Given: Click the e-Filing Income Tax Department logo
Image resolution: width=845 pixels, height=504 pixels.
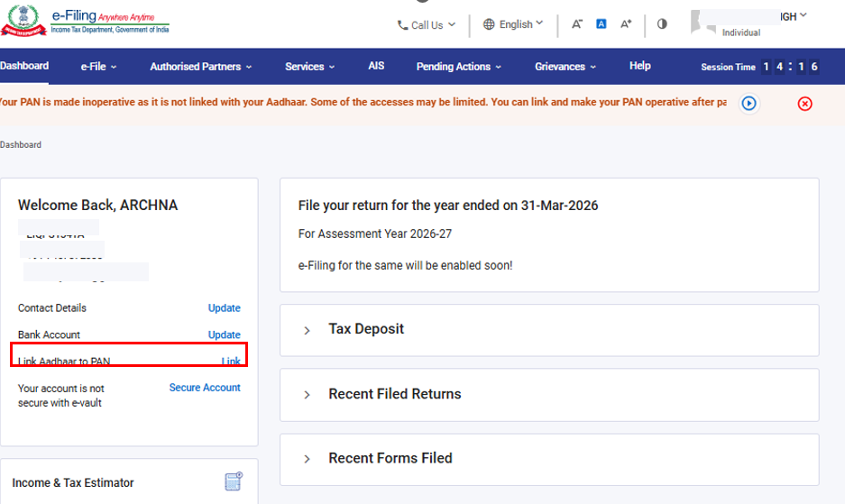Looking at the screenshot, I should 85,21.
